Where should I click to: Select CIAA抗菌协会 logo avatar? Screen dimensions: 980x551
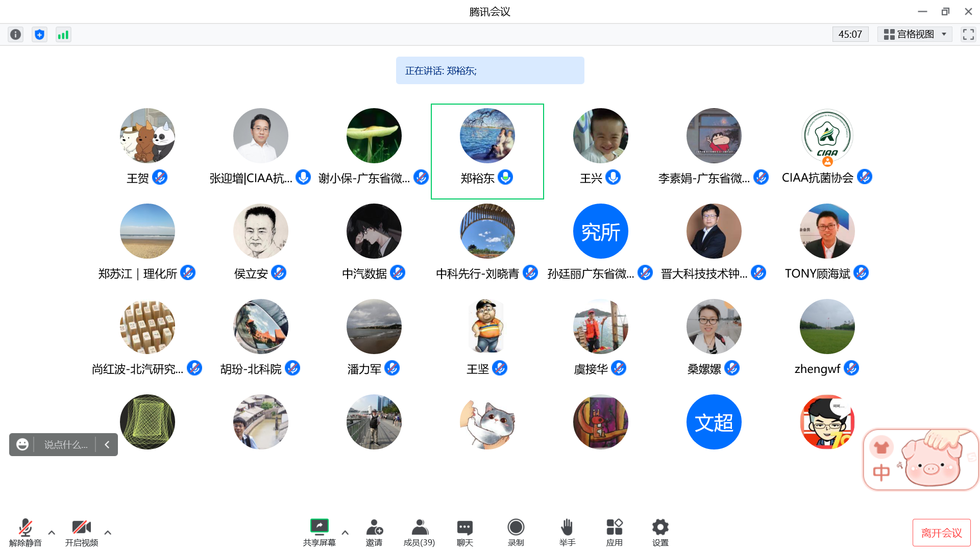[x=827, y=136]
